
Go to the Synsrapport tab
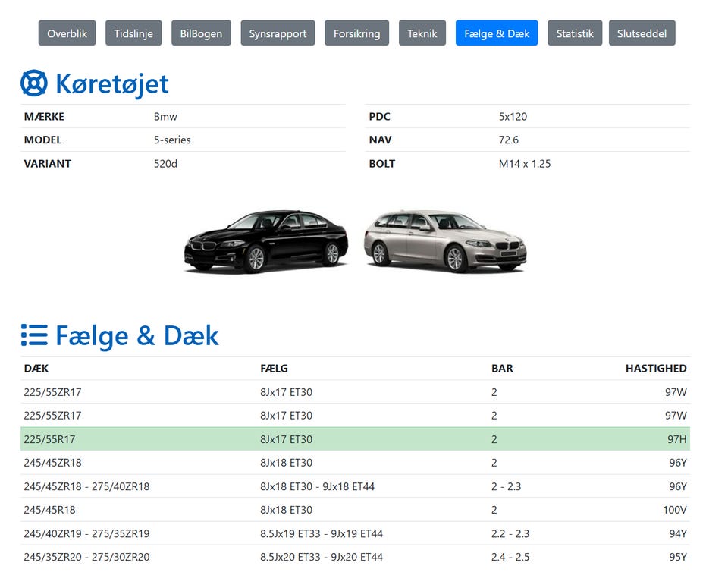pos(278,33)
